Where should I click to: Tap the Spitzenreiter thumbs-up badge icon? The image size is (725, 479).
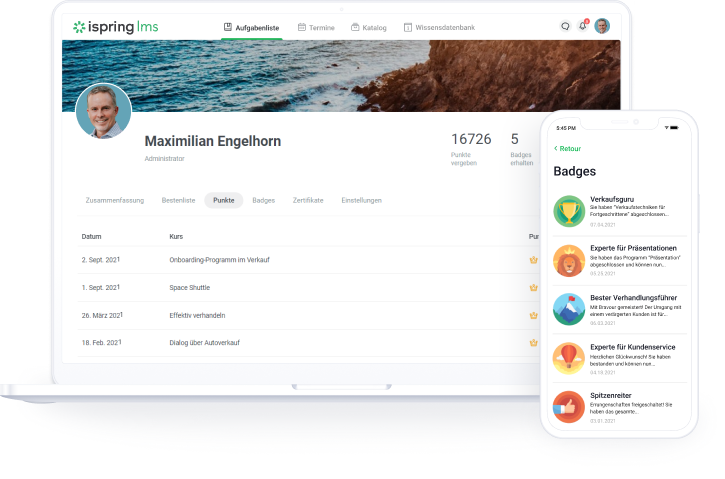click(x=569, y=407)
